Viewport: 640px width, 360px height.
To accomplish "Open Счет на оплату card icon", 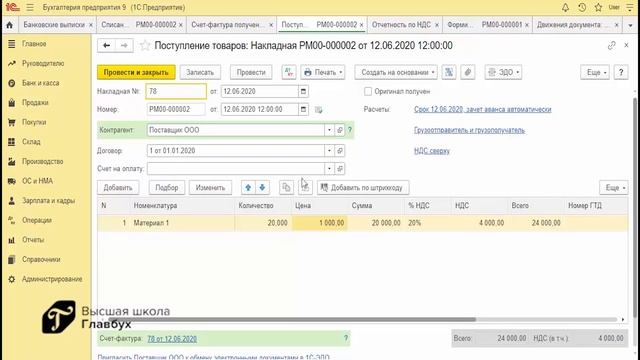I will [x=340, y=169].
